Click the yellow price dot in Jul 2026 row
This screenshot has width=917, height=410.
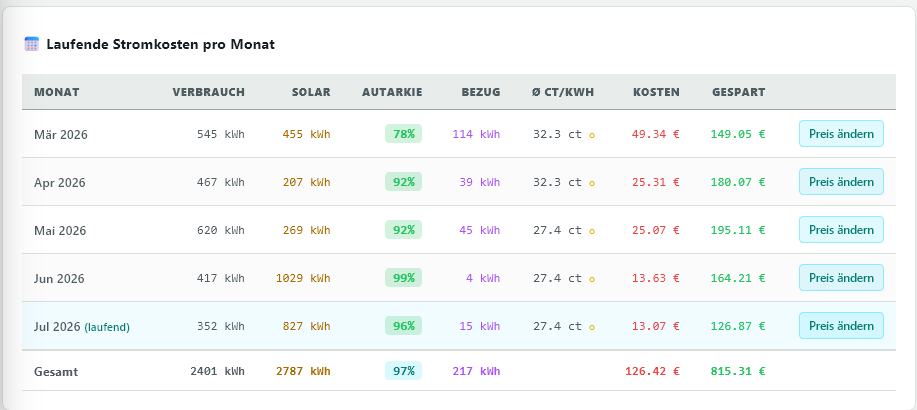(x=592, y=327)
